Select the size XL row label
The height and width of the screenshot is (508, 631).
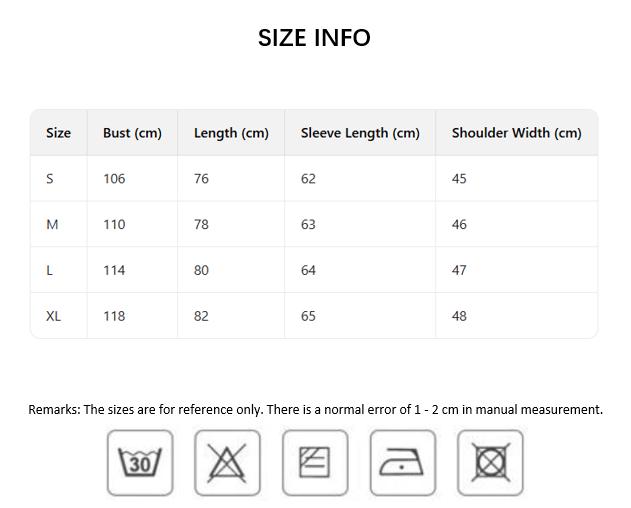53,316
